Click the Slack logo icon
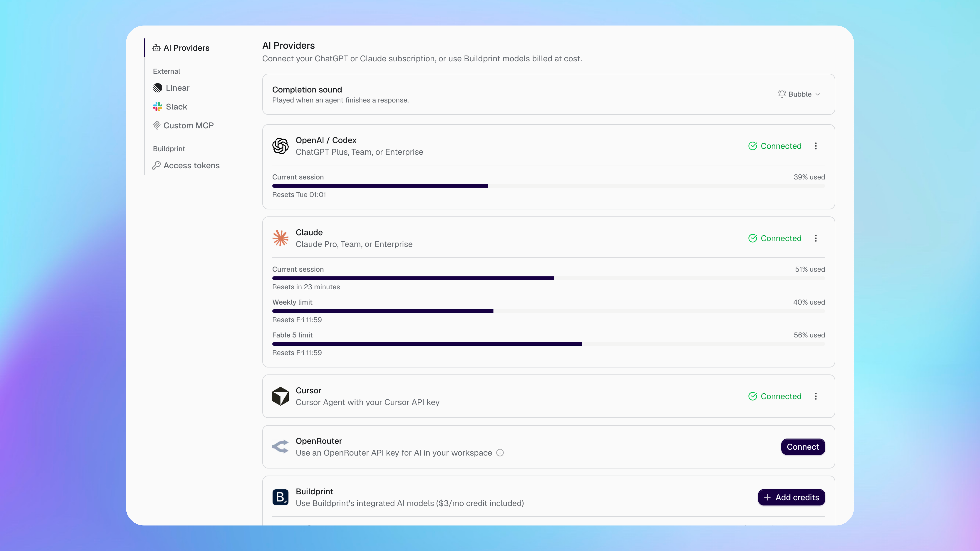Image resolution: width=980 pixels, height=551 pixels. click(157, 107)
